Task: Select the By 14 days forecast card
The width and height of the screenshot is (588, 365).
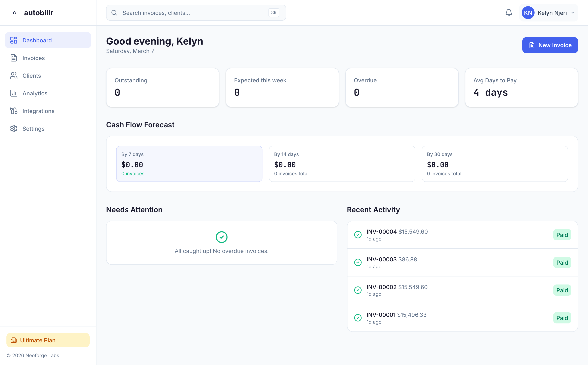Action: point(342,164)
